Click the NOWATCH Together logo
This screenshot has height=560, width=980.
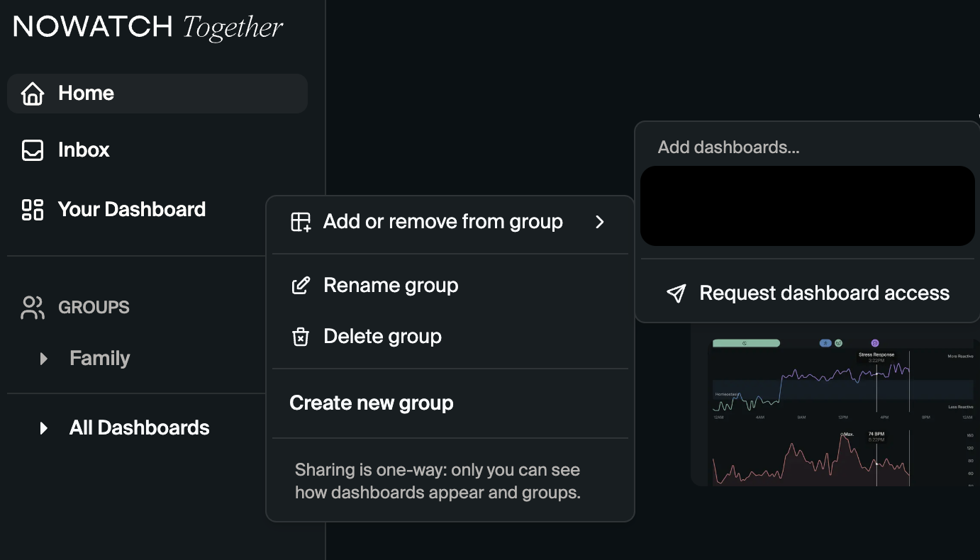point(148,27)
